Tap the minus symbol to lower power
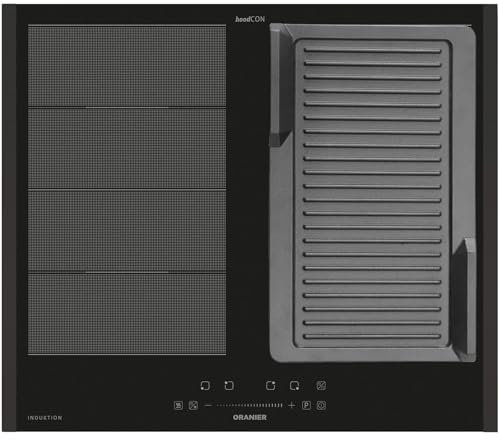500x440 pixels. [x=208, y=405]
